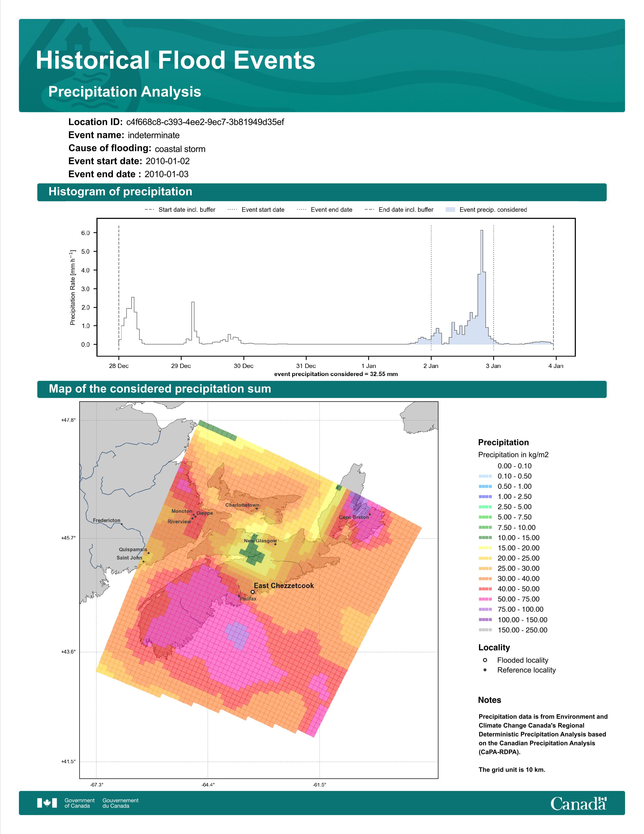Click the 29 Dec axis tick label
Viewport: 644px width, 834px height.
click(181, 366)
